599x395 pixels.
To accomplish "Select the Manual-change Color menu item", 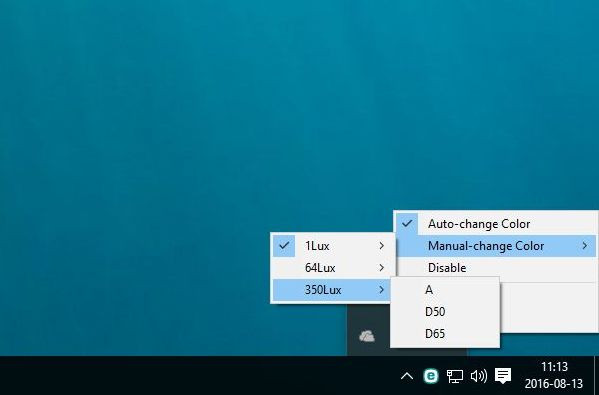I will (496, 246).
